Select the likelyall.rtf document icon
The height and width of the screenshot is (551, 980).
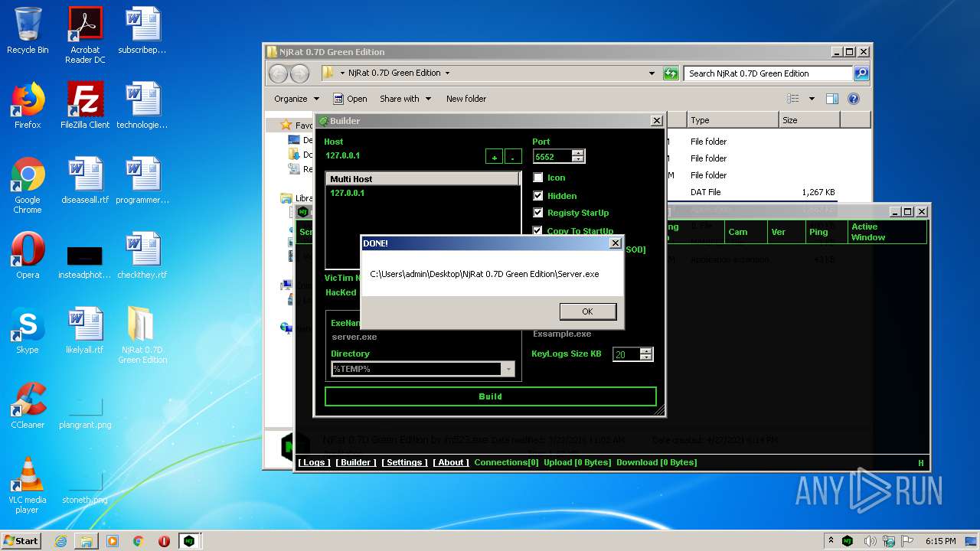click(x=85, y=331)
